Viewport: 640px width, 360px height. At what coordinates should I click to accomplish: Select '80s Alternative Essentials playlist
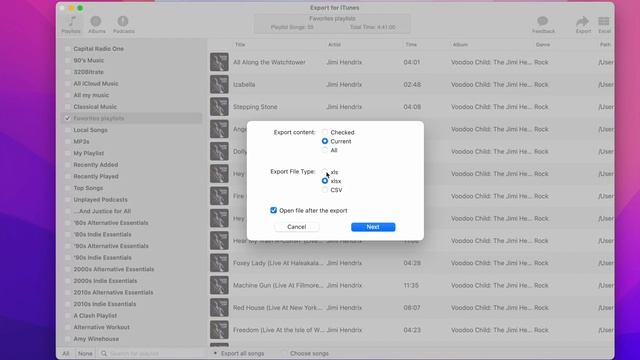tap(111, 223)
